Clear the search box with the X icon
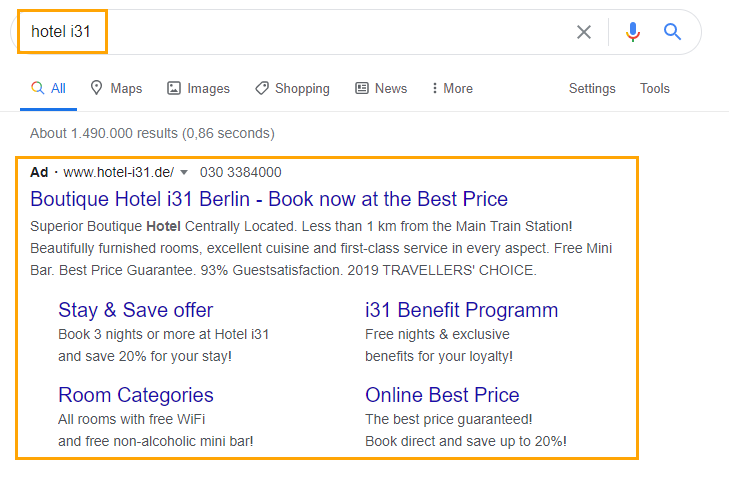This screenshot has width=729, height=477. pyautogui.click(x=583, y=32)
